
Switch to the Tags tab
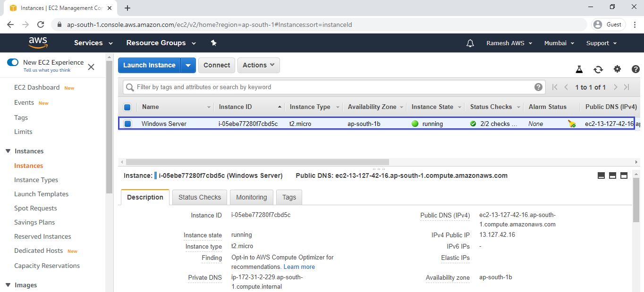[289, 197]
